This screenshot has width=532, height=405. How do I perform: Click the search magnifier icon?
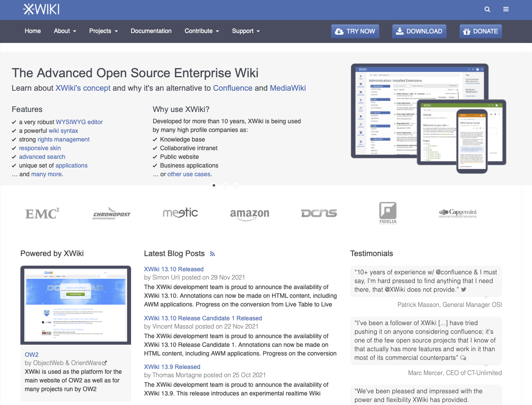tap(487, 9)
